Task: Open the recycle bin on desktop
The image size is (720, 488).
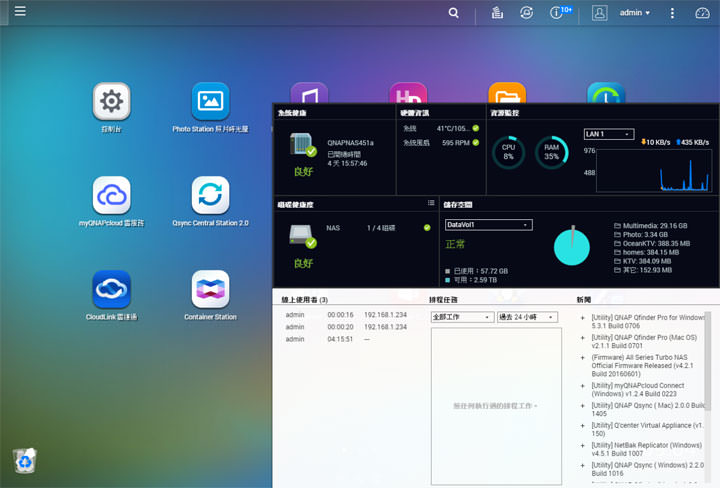Action: coord(25,459)
